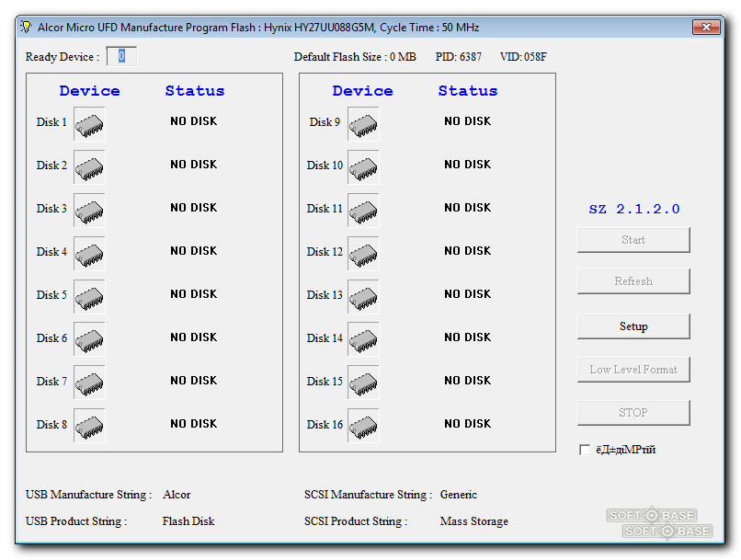741x560 pixels.
Task: Click the Ready Device input field
Action: click(121, 56)
